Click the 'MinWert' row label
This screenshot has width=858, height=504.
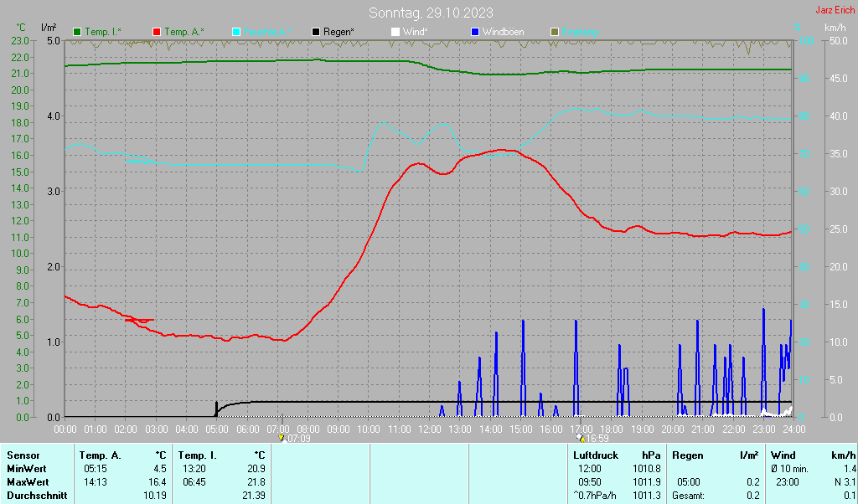[26, 469]
